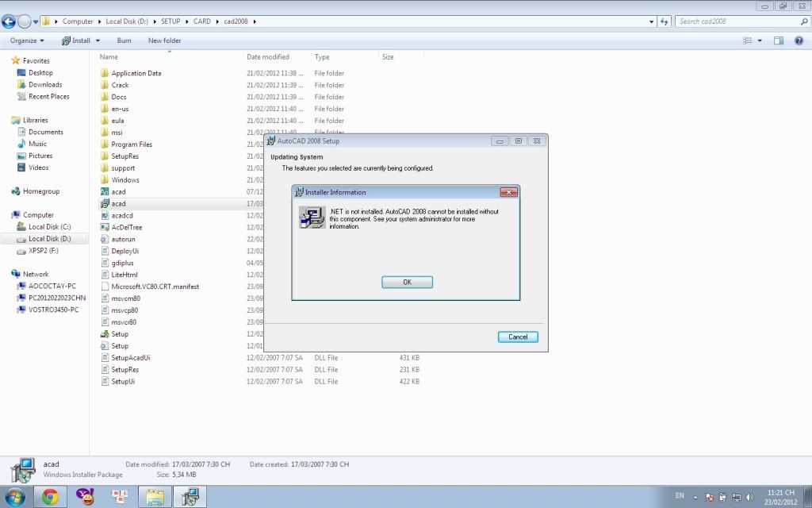Expand the breadcrumb arrow after Computer

pyautogui.click(x=98, y=21)
